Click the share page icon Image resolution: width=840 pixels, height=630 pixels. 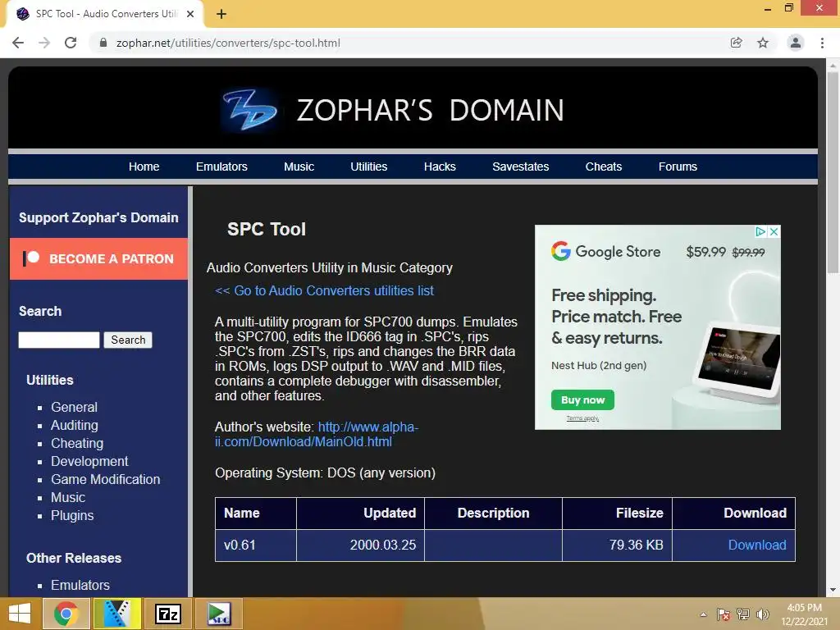[736, 43]
